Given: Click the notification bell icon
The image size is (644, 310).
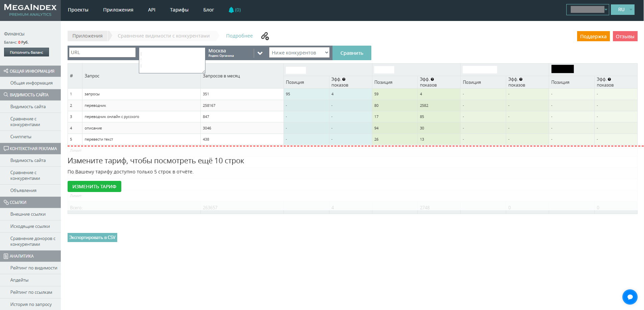Looking at the screenshot, I should pos(231,10).
